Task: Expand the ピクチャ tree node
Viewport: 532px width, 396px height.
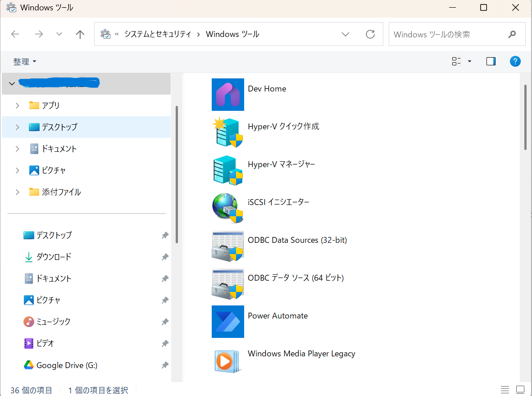Action: (17, 171)
